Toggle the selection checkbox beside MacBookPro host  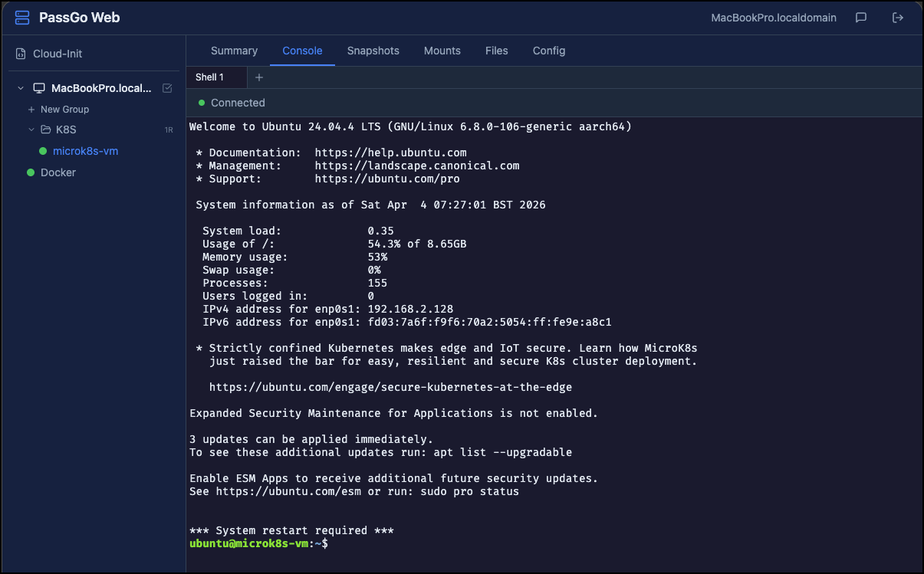tap(167, 89)
